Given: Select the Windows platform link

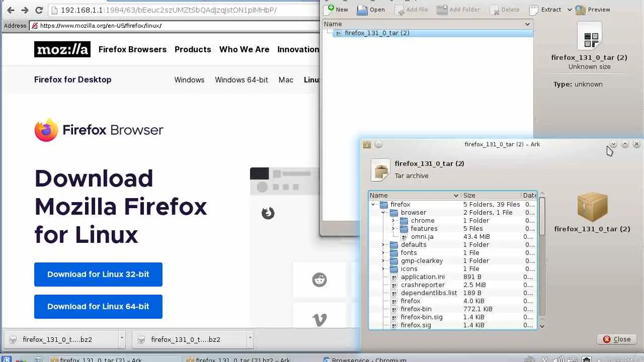Looking at the screenshot, I should (x=189, y=79).
